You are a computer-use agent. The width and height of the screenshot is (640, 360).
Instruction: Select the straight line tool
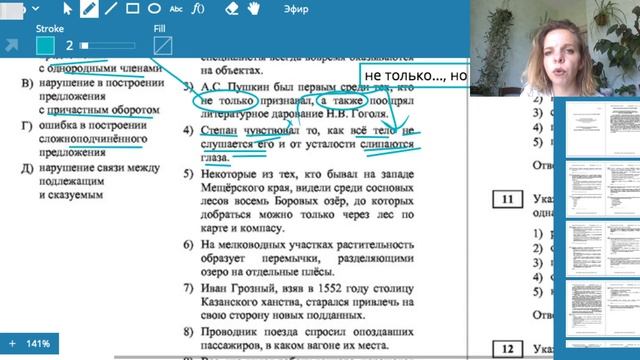[x=111, y=9]
